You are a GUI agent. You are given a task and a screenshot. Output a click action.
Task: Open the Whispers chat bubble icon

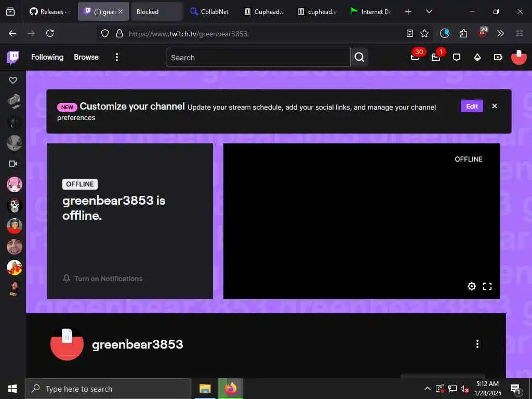pyautogui.click(x=457, y=57)
